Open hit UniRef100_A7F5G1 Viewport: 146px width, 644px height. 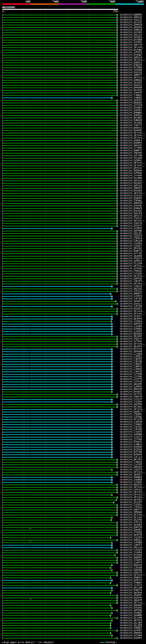tap(131, 42)
